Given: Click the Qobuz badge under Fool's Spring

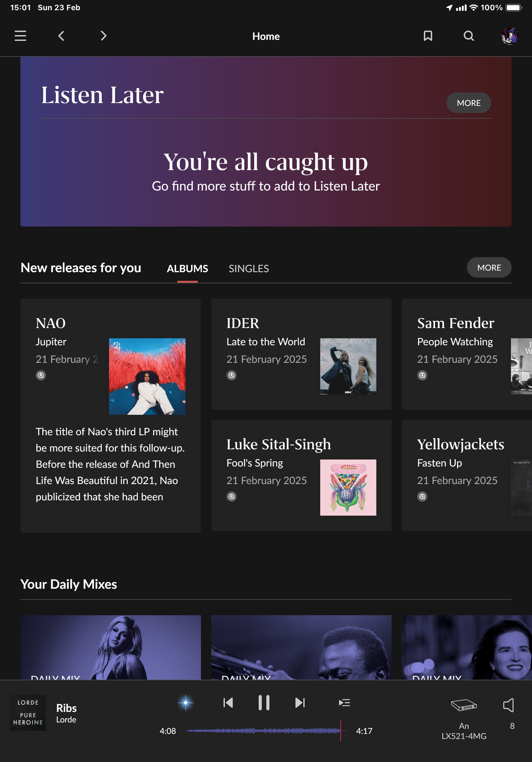Looking at the screenshot, I should click(x=232, y=497).
